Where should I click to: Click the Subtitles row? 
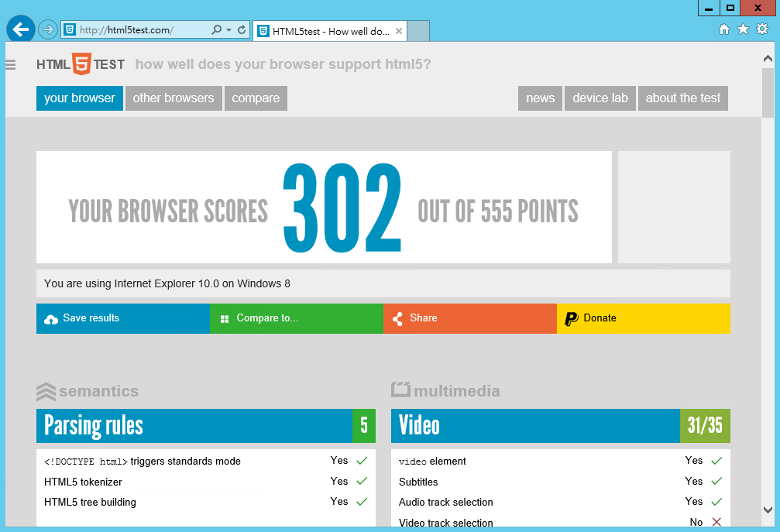(x=561, y=482)
